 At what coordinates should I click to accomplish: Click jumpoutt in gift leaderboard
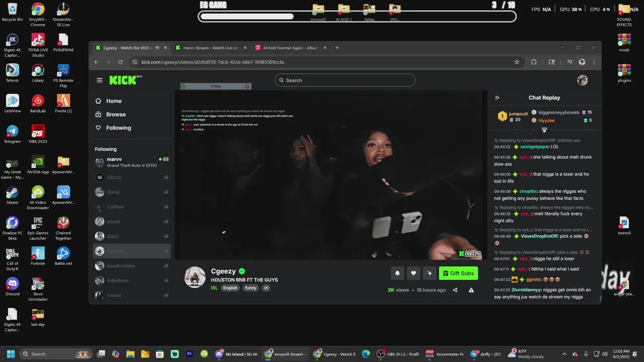(x=518, y=114)
